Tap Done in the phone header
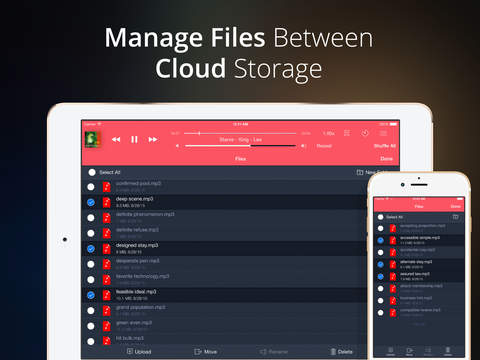The width and height of the screenshot is (480, 360). click(455, 206)
